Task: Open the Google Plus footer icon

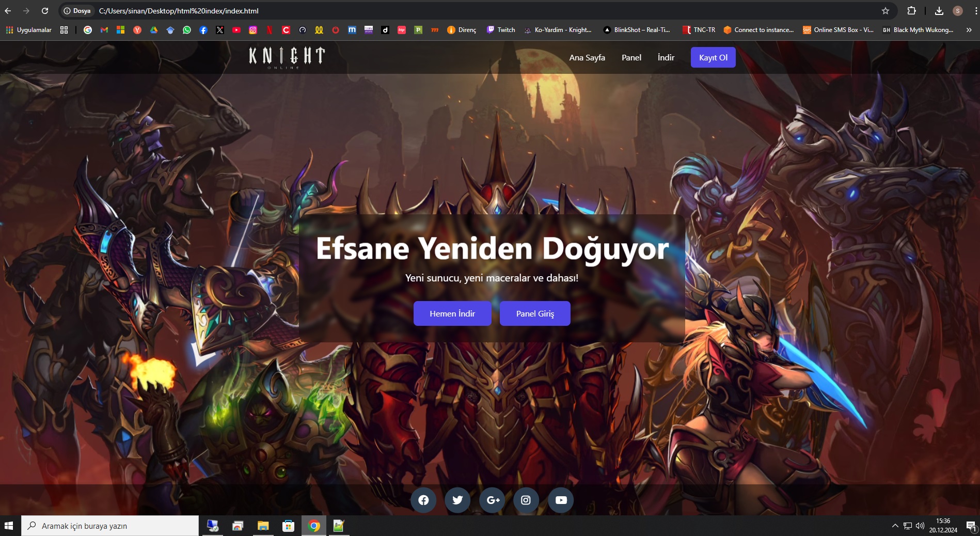Action: [492, 500]
